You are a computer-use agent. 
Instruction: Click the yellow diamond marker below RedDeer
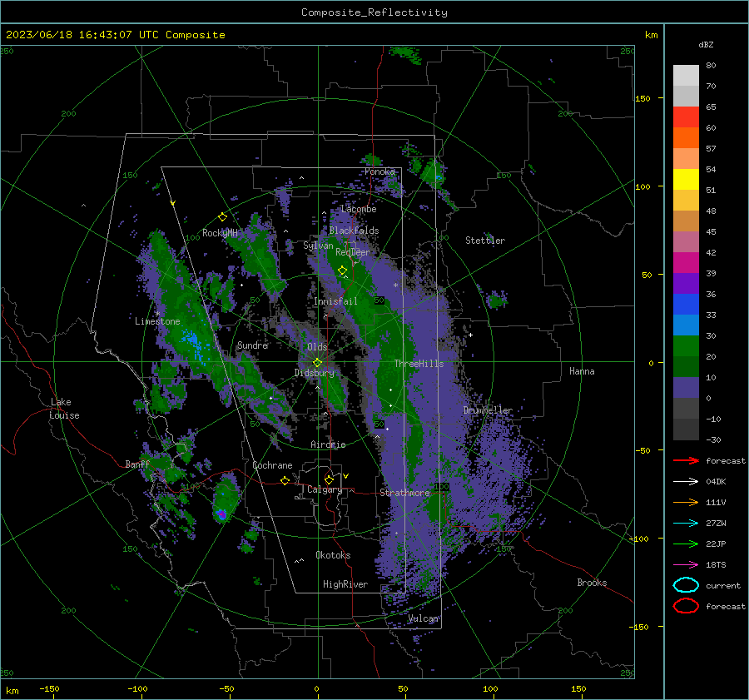(342, 271)
